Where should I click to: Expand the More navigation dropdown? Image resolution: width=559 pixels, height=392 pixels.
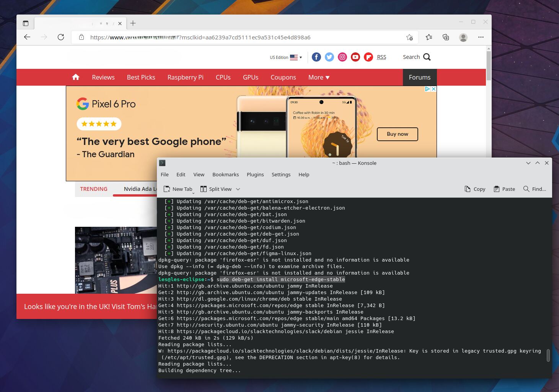(319, 77)
